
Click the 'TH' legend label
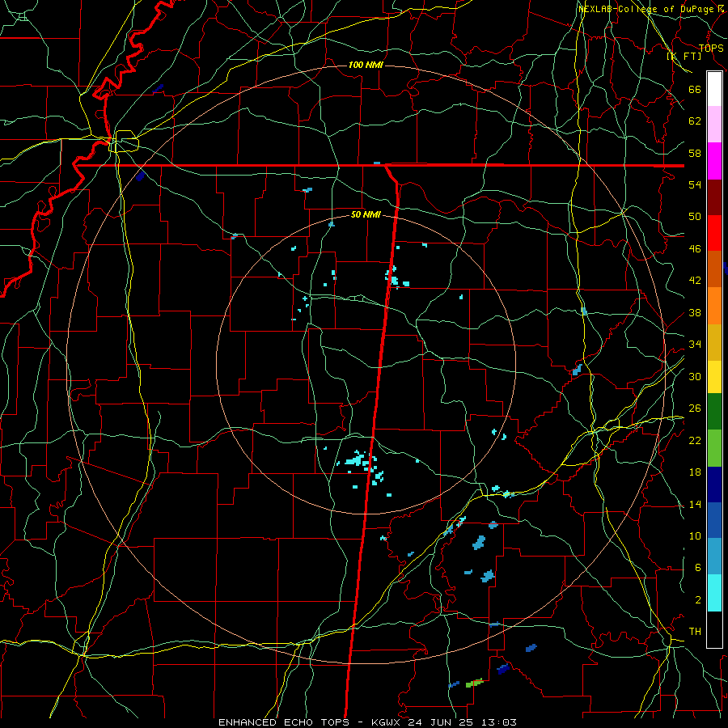click(x=695, y=632)
